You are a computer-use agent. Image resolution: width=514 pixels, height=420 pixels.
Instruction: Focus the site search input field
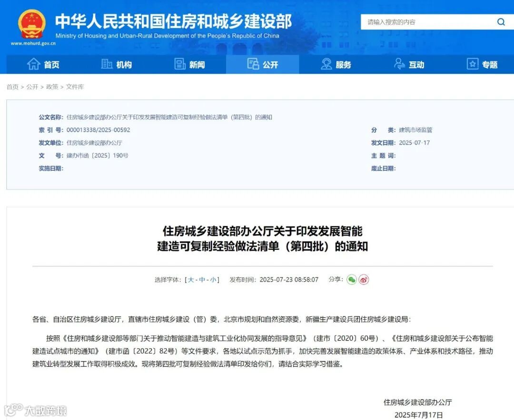[428, 22]
